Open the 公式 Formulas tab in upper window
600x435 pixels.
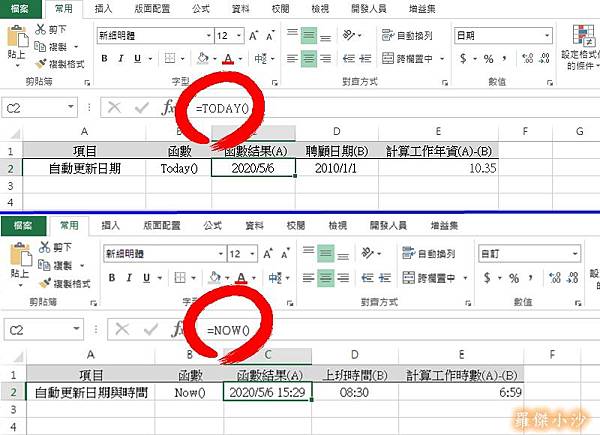point(201,8)
